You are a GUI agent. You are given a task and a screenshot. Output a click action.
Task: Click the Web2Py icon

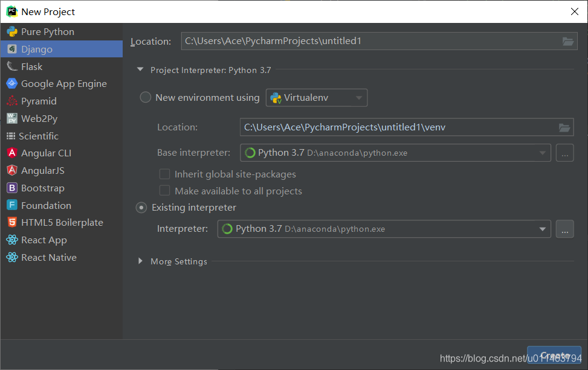12,118
